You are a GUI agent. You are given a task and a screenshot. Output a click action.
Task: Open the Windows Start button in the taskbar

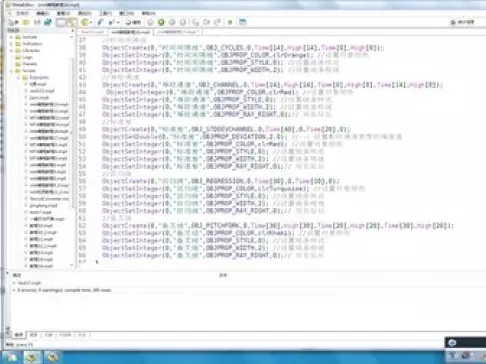pos(11,357)
